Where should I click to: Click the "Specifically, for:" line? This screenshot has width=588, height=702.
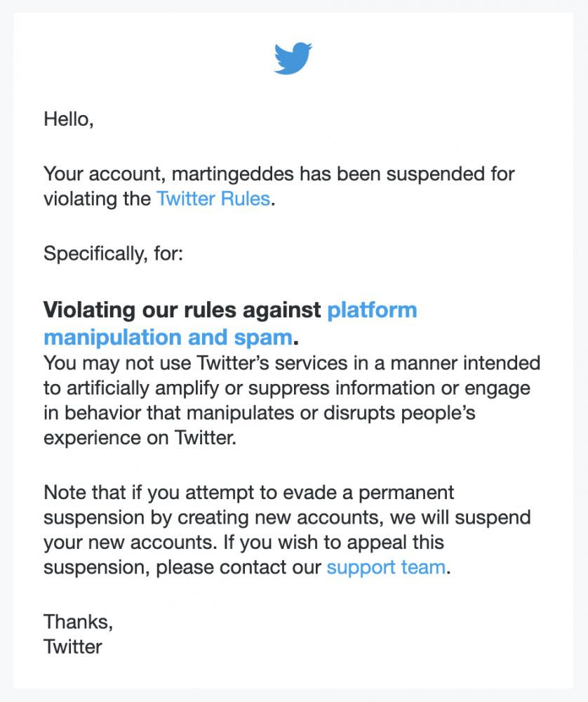click(113, 253)
